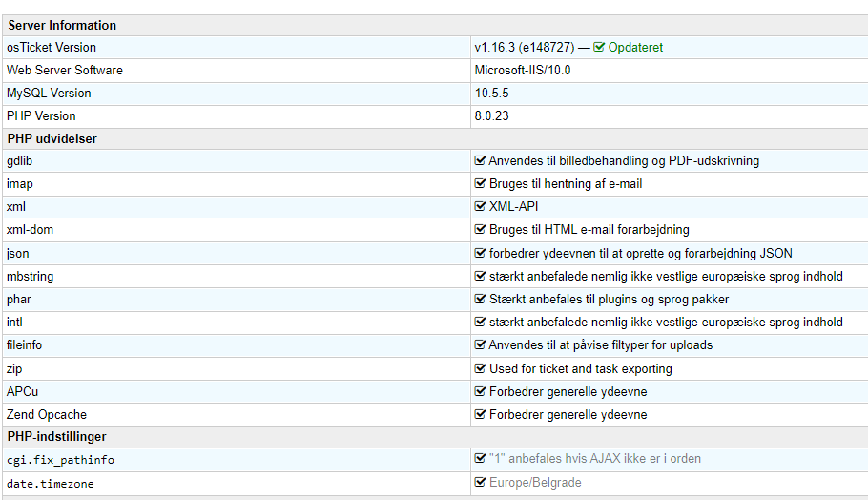Click the check mark in the zip row
The height and width of the screenshot is (500, 868).
(x=481, y=368)
